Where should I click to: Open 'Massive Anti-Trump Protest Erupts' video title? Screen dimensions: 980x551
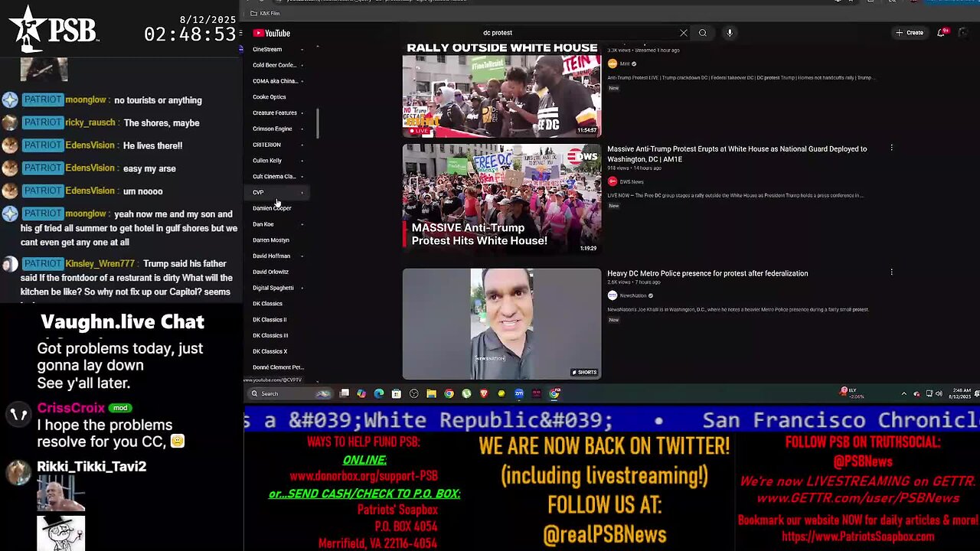[x=737, y=154]
